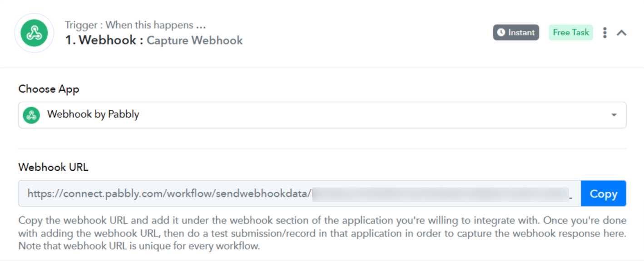Image resolution: width=644 pixels, height=261 pixels.
Task: Click inside the Webhook URL field
Action: tap(300, 194)
